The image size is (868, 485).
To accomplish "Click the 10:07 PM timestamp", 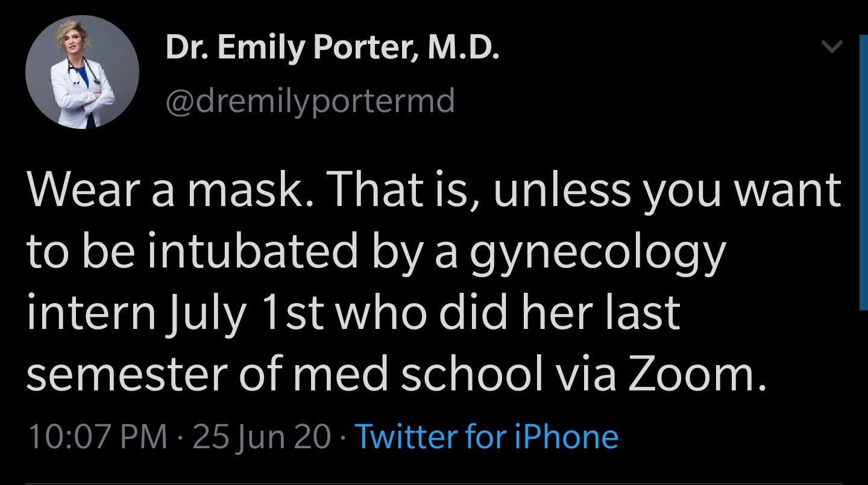I will tap(97, 437).
